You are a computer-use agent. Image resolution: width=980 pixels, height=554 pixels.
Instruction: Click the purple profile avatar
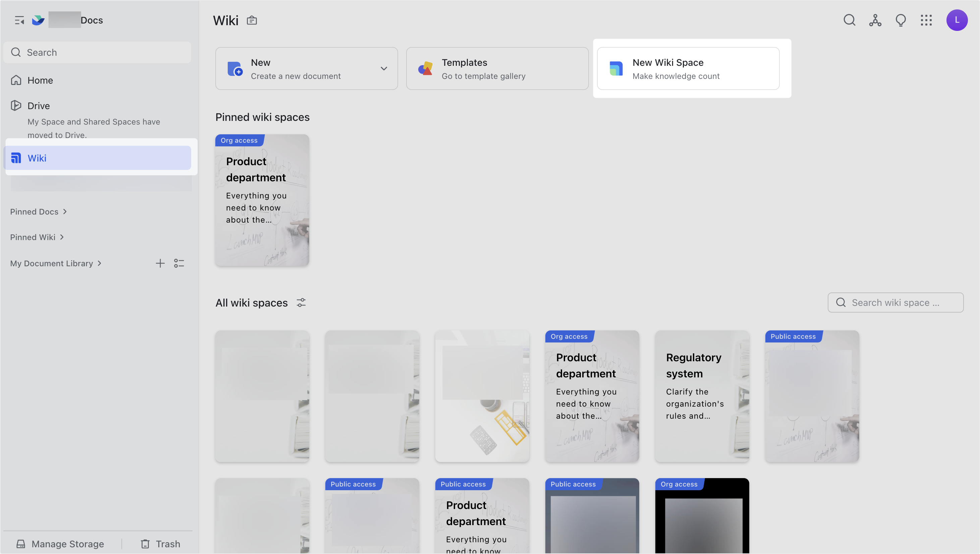pos(957,20)
